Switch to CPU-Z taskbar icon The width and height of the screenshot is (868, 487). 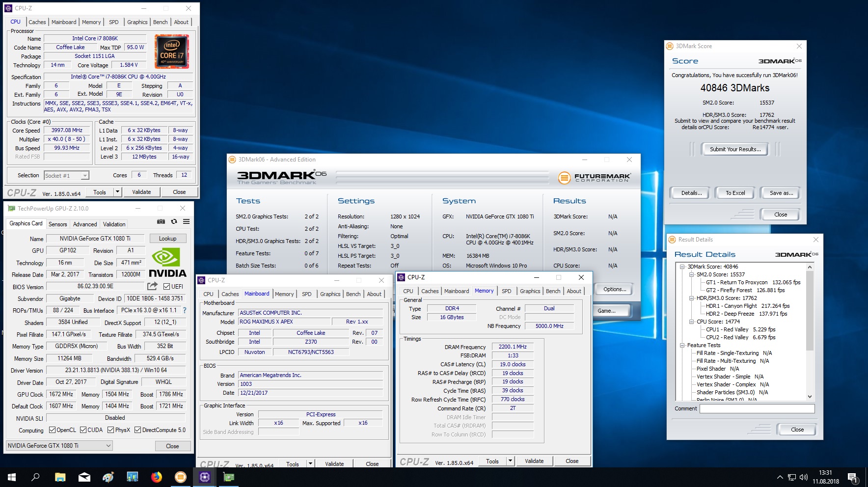tap(204, 477)
